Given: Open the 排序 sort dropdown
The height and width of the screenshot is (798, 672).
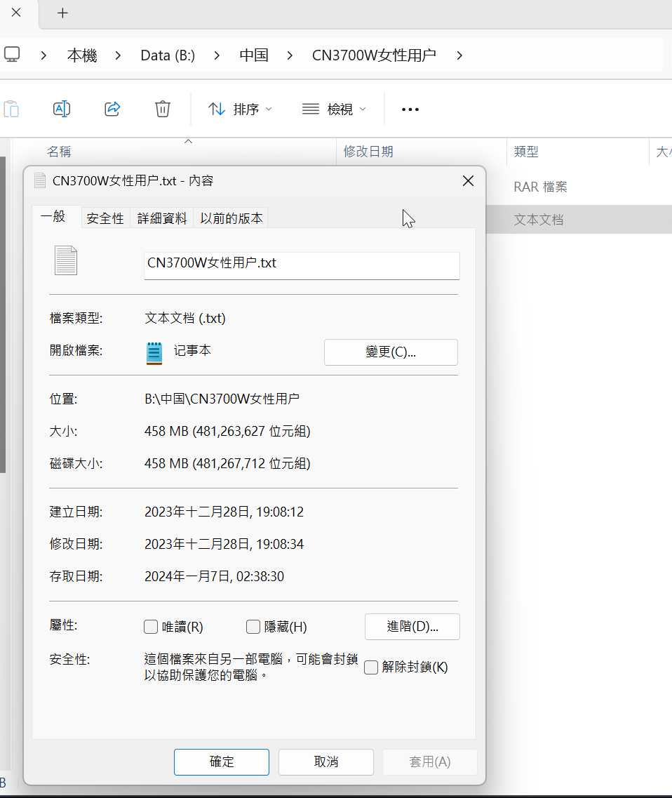Looking at the screenshot, I should pyautogui.click(x=240, y=109).
